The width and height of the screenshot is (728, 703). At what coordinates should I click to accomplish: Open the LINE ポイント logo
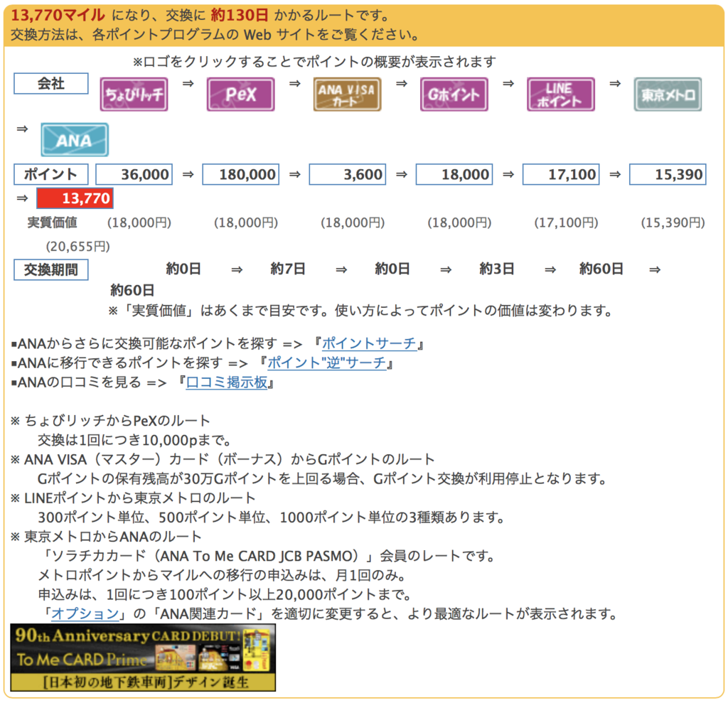pyautogui.click(x=561, y=95)
